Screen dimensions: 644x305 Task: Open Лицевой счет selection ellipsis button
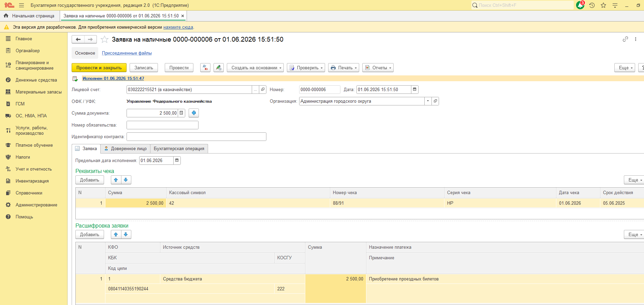[x=255, y=89]
